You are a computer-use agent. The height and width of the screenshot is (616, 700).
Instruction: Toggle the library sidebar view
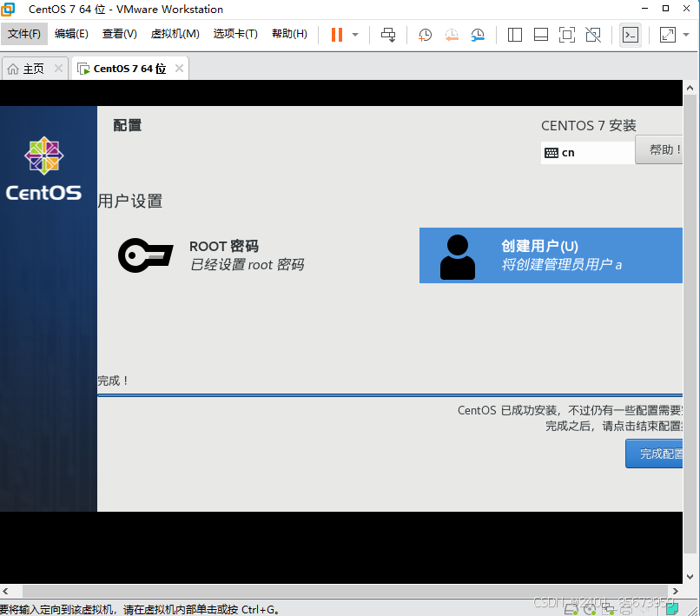click(515, 35)
